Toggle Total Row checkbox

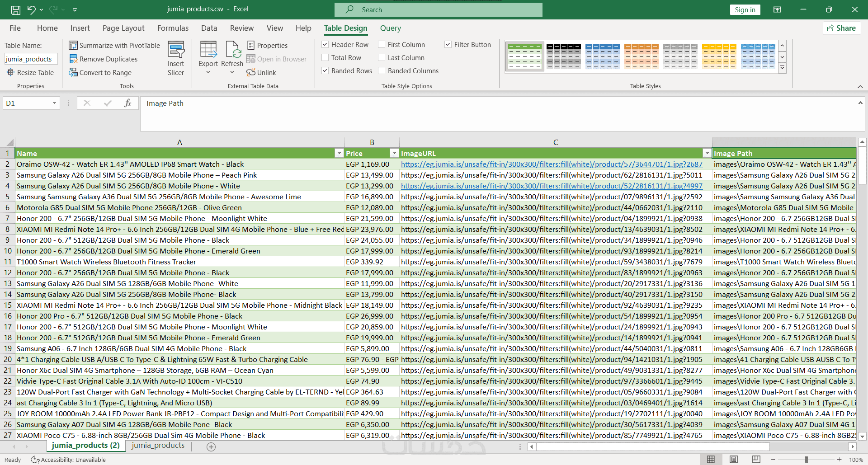click(325, 57)
